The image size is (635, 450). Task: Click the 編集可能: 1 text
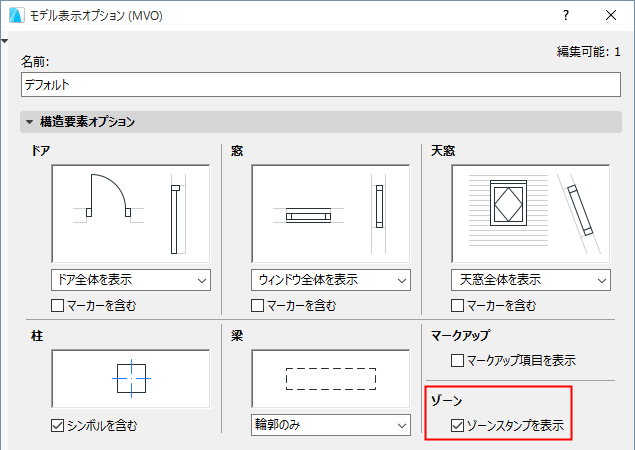(x=588, y=52)
